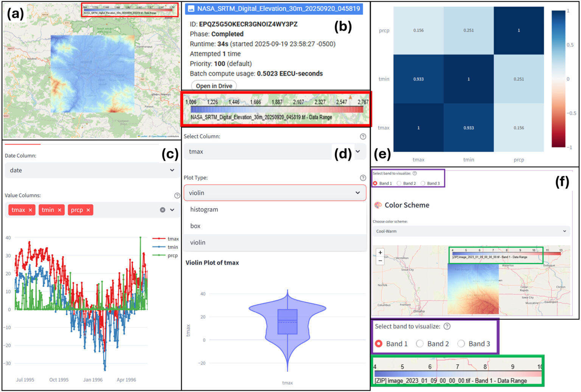This screenshot has width=581, height=392.
Task: Zoom out on the Iowa map
Action: click(x=380, y=260)
